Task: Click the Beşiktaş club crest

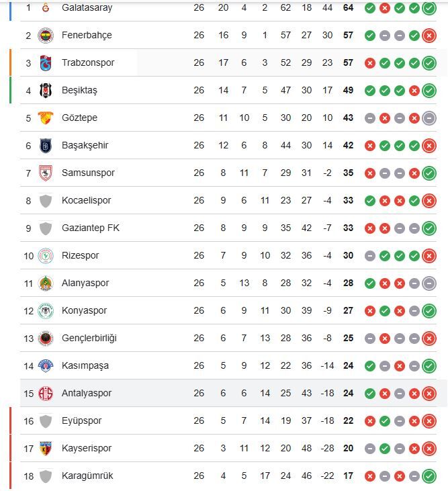Action: [x=46, y=90]
